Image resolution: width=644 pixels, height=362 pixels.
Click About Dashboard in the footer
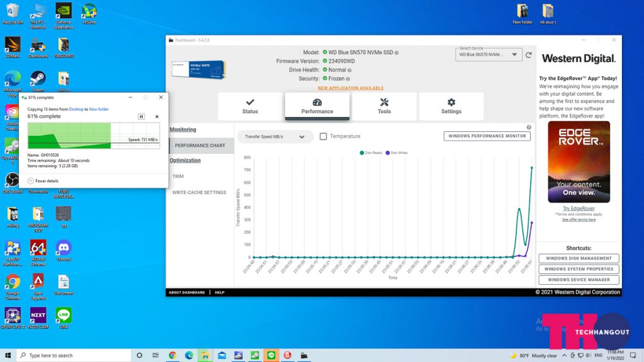(x=186, y=293)
